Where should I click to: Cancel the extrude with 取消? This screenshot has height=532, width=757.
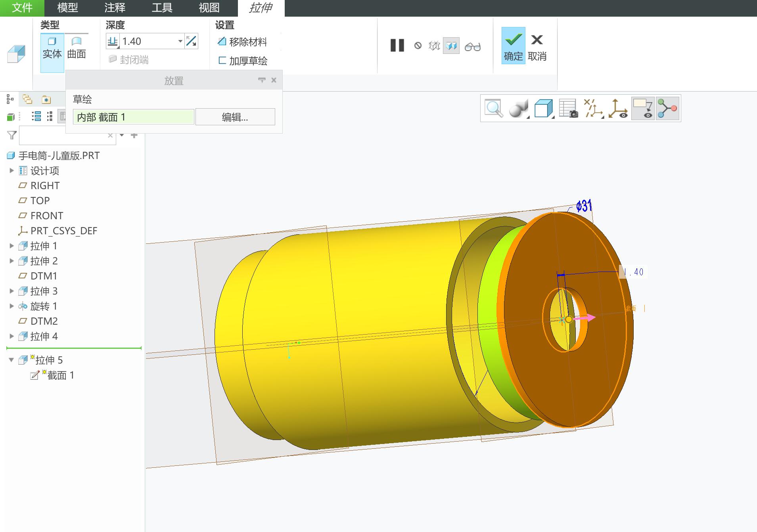click(x=537, y=47)
